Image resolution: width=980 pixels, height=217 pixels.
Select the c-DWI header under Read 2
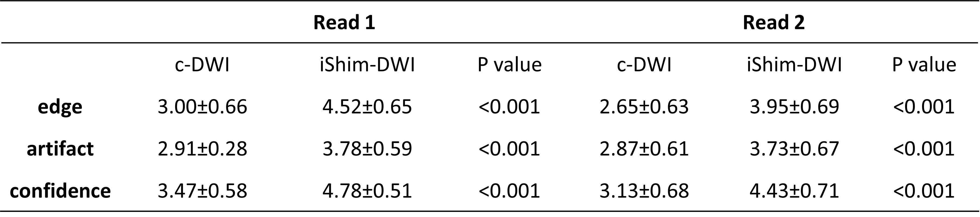tap(644, 65)
